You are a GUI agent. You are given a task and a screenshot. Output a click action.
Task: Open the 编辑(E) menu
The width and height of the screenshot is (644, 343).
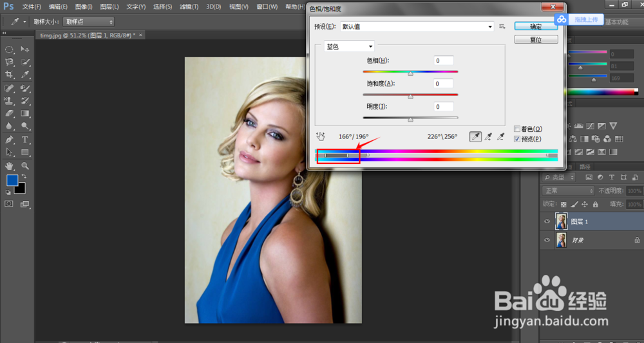(58, 7)
